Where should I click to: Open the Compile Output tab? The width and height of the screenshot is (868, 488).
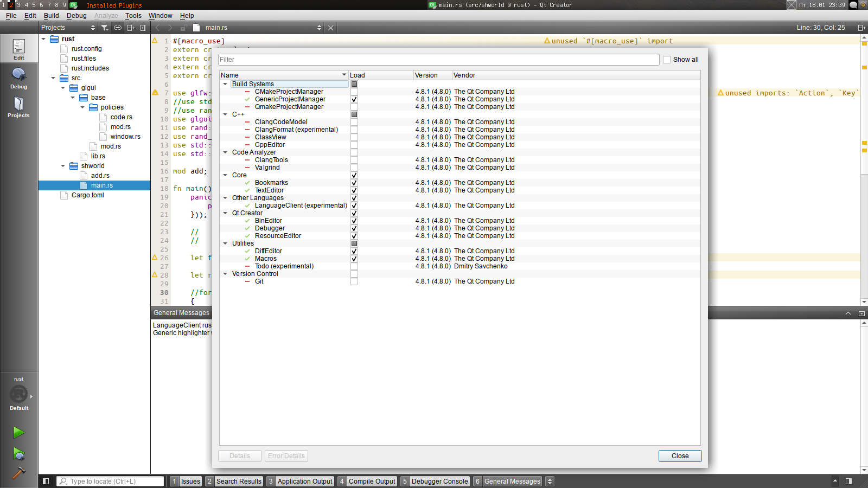(x=367, y=481)
